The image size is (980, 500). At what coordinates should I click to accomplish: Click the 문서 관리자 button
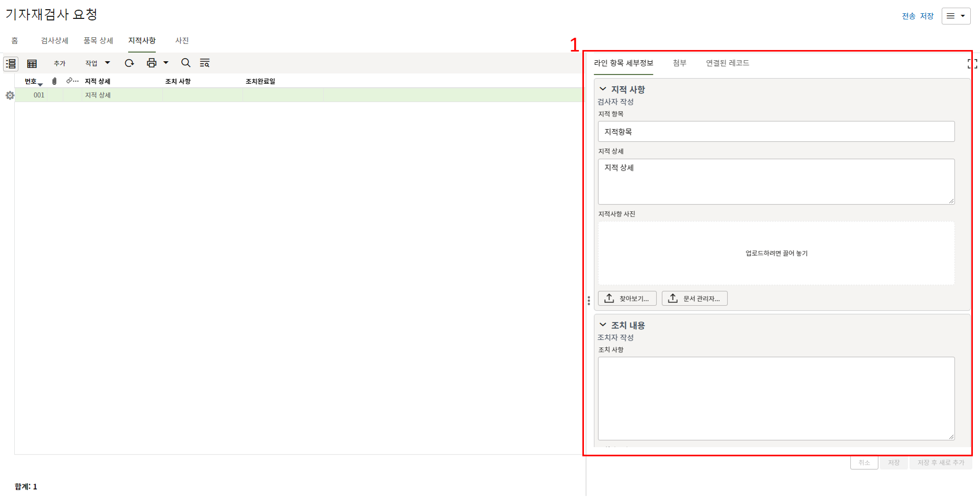click(x=694, y=298)
